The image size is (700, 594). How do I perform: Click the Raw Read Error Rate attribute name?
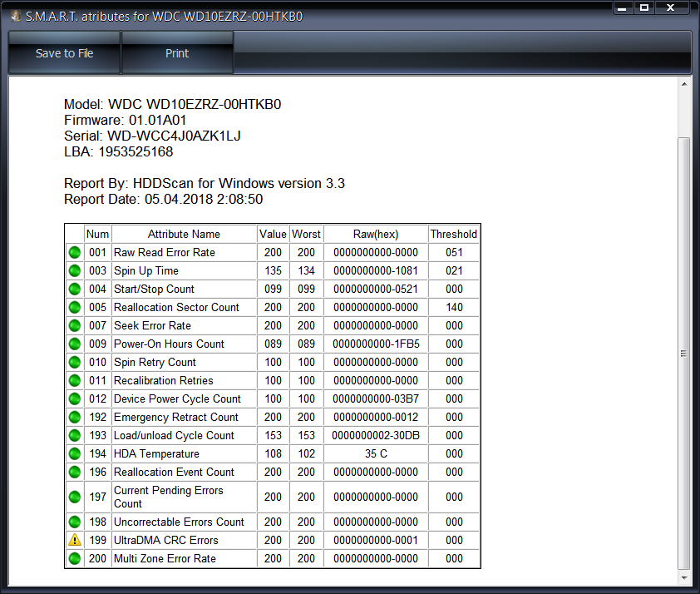coord(165,252)
